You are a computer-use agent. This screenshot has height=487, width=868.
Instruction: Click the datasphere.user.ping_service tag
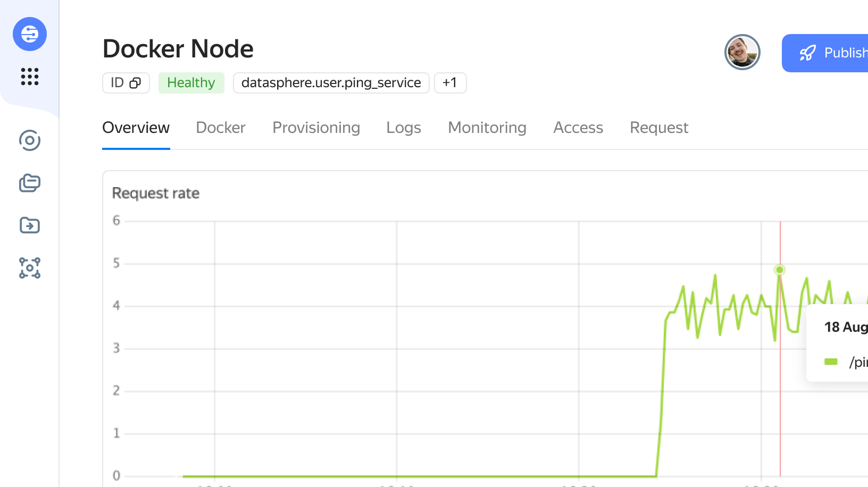(x=331, y=83)
